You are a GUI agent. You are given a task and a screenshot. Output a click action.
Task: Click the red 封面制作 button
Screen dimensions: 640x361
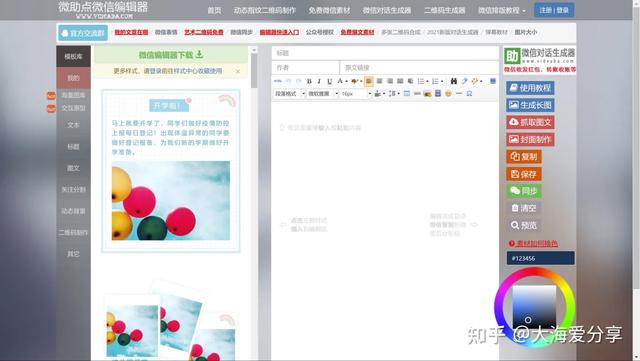[530, 139]
